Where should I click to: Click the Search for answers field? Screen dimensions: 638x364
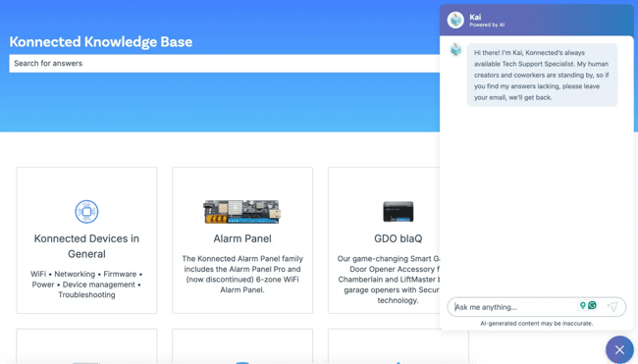[224, 64]
